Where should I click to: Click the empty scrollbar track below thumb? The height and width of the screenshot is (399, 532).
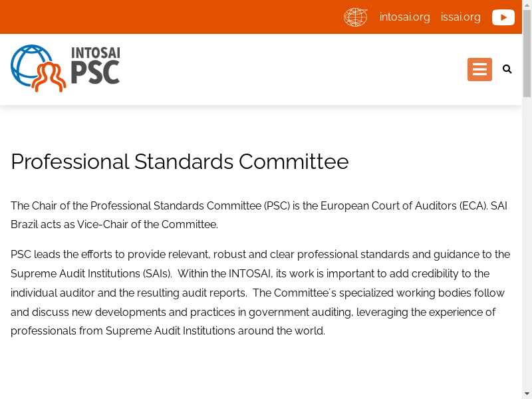tap(527, 244)
